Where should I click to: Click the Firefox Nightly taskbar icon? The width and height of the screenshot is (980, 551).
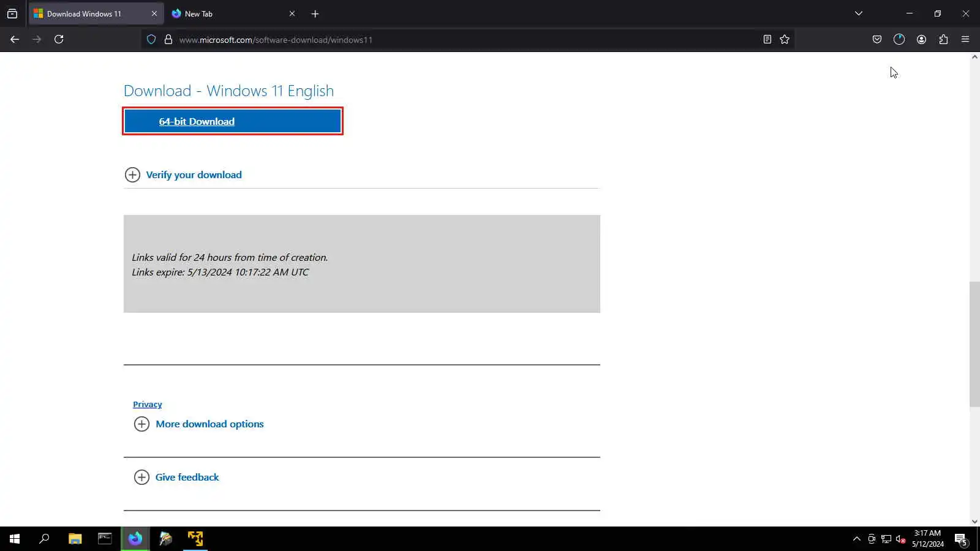coord(135,539)
